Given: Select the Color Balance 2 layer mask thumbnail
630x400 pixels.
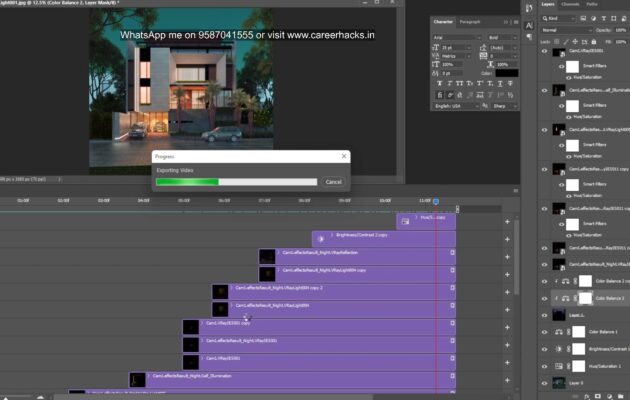Looking at the screenshot, I should click(x=587, y=298).
